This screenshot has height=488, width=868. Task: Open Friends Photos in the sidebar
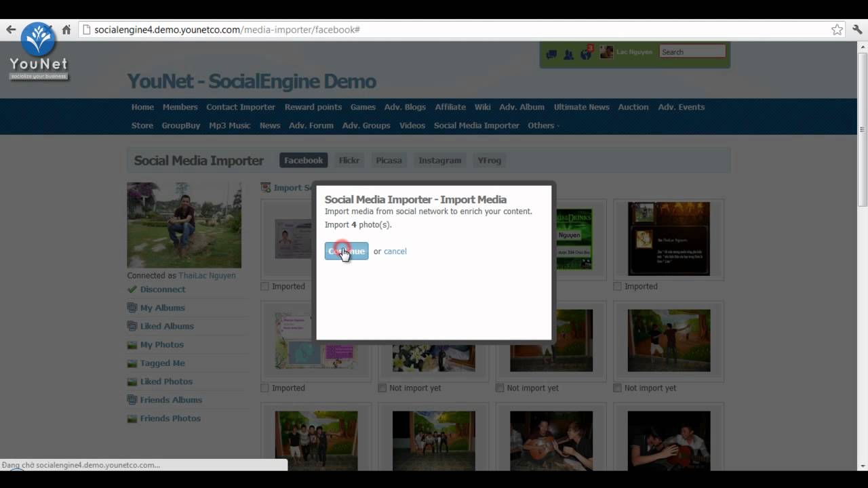click(x=170, y=418)
